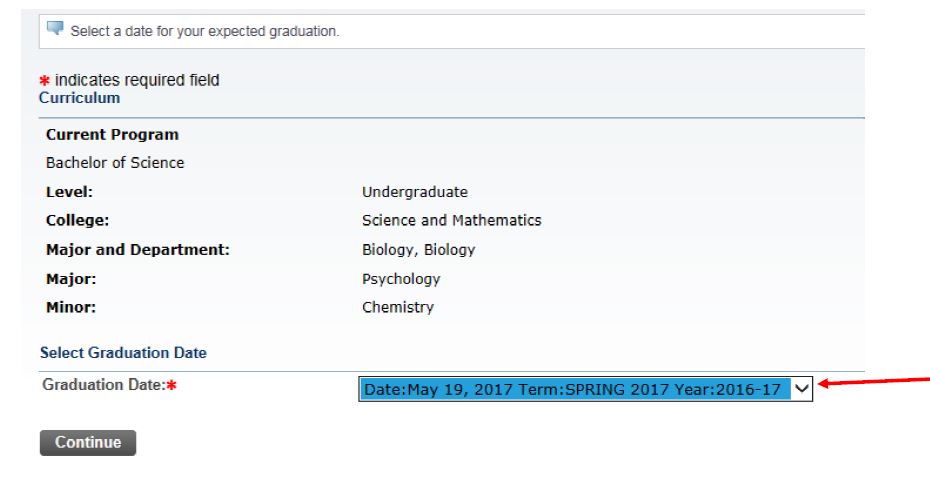
Task: Click the 'Level:' field label
Action: point(69,192)
